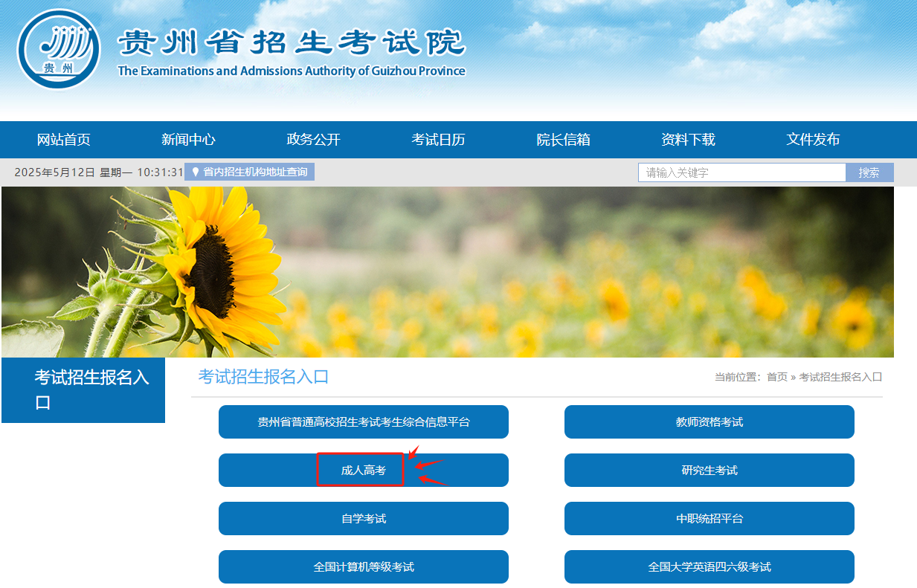Screen dimensions: 917x588
Task: Select 政务公开 in the navigation bar
Action: pyautogui.click(x=312, y=140)
